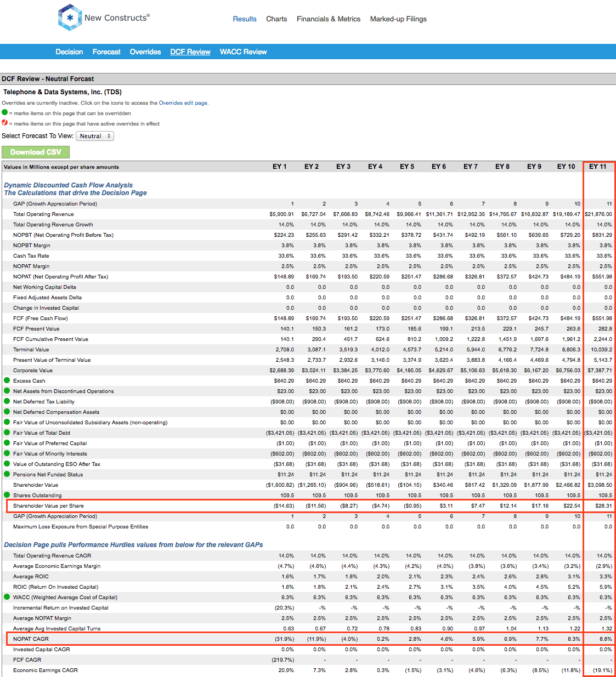616x677 pixels.
Task: Click the $7,387.71 Corporate Value cell
Action: [x=600, y=370]
